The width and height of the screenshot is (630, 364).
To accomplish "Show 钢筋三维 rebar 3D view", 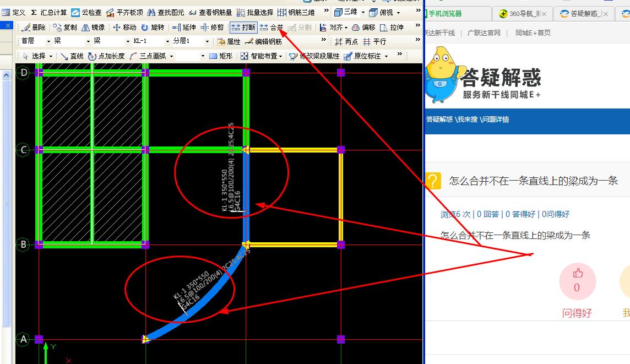I will coord(296,13).
